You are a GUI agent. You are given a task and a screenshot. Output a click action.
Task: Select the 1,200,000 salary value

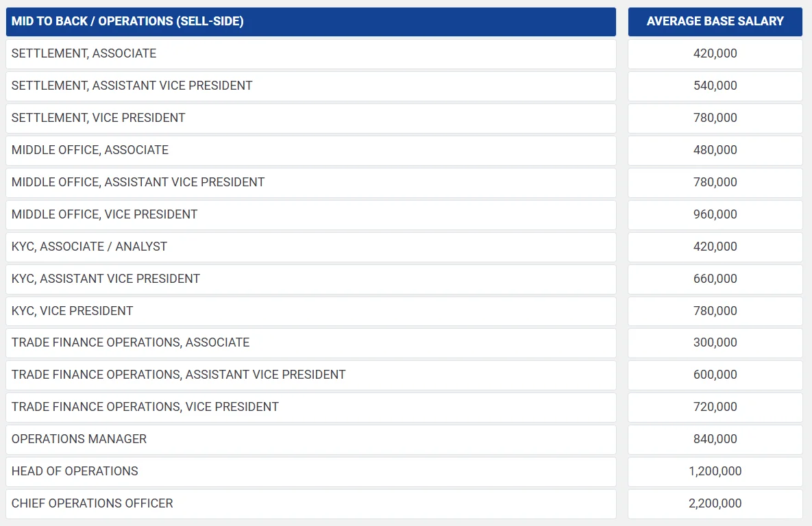click(715, 471)
